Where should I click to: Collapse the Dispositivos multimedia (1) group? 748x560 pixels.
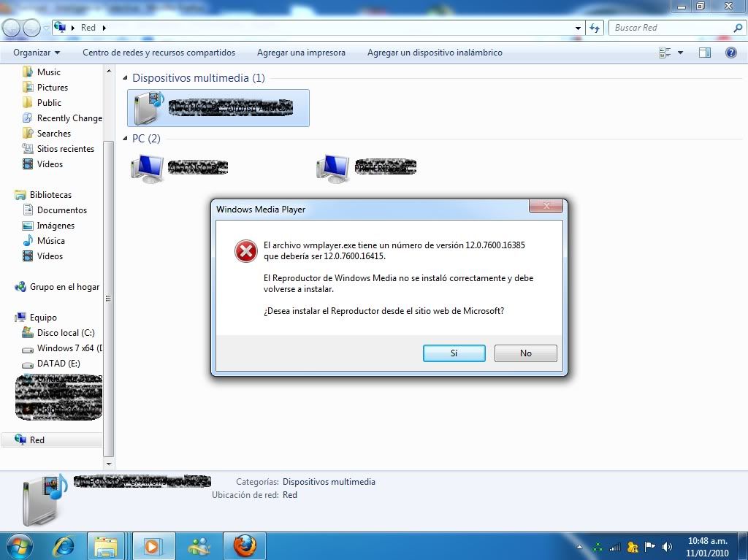(x=125, y=77)
